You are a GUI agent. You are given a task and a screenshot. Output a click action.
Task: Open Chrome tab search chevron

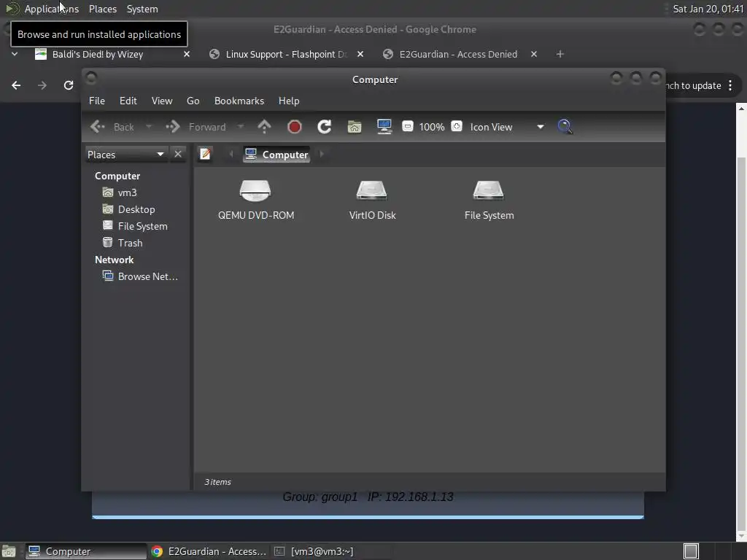point(15,54)
